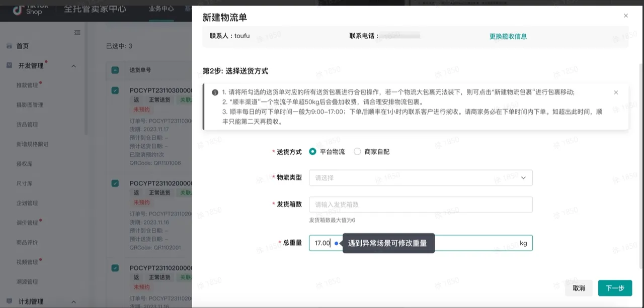The height and width of the screenshot is (308, 644).
Task: Open 商品评价 in the sidebar
Action: [27, 242]
